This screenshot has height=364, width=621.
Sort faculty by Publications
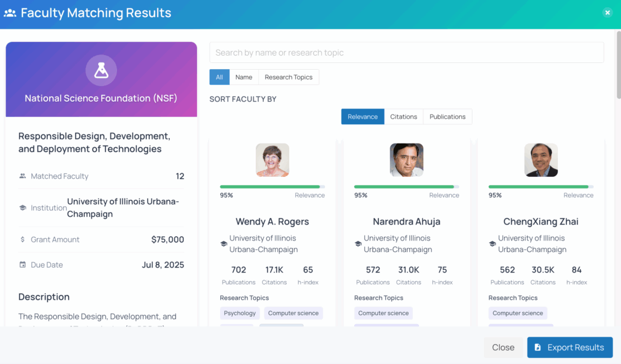448,117
